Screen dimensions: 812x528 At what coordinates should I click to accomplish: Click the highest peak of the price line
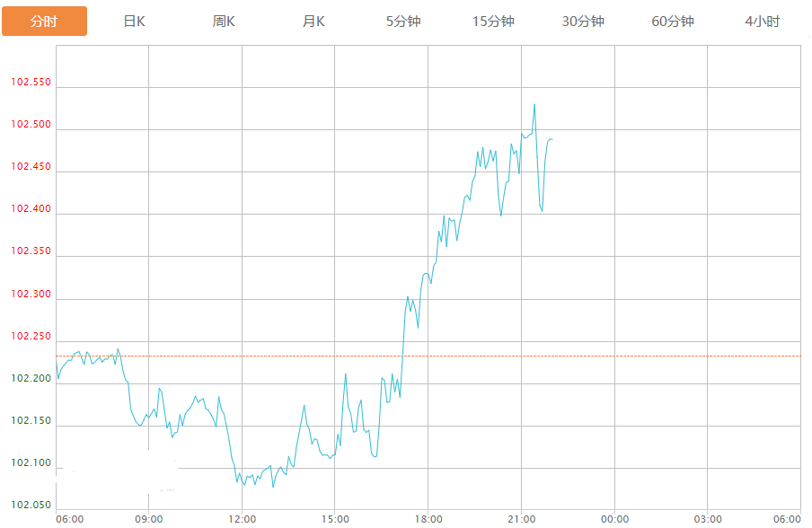coord(534,105)
